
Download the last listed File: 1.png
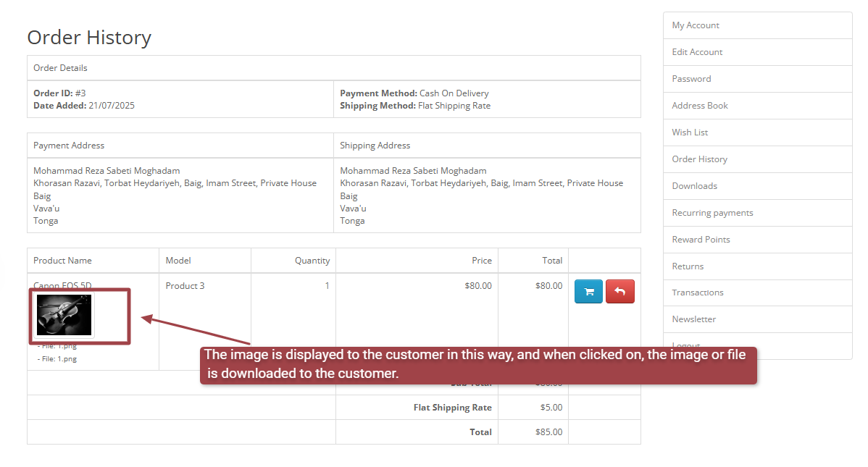(x=58, y=358)
